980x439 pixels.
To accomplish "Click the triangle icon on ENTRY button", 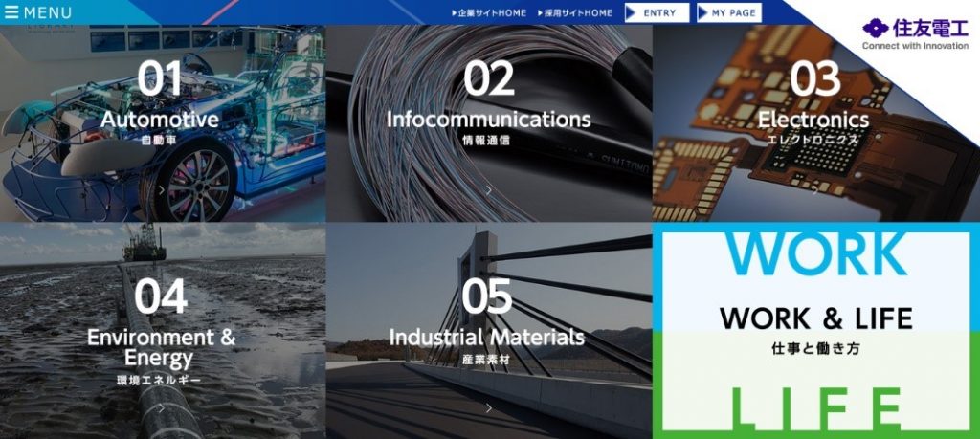I will pos(631,12).
